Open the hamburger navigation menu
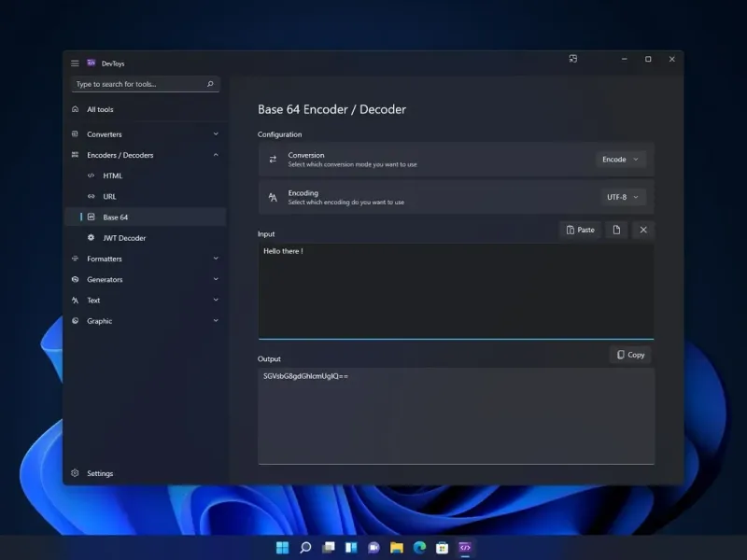This screenshot has height=560, width=747. click(x=75, y=63)
